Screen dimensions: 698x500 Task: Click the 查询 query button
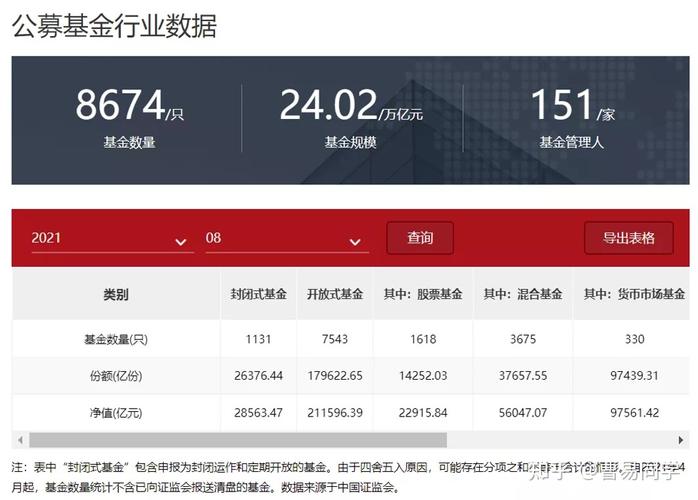(x=420, y=238)
